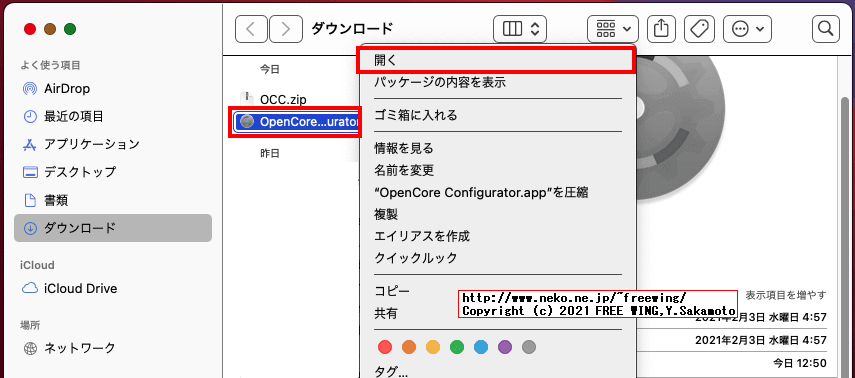Choose 情報を見る menu item
Viewport: 855px width, 378px height.
pyautogui.click(x=498, y=148)
